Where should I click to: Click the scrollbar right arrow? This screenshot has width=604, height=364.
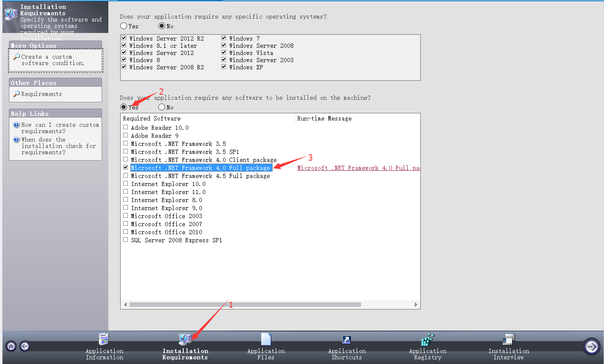416,304
